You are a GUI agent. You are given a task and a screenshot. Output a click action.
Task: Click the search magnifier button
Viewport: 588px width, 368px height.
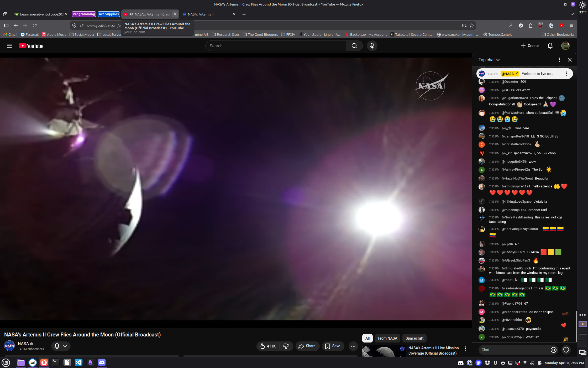tap(354, 46)
